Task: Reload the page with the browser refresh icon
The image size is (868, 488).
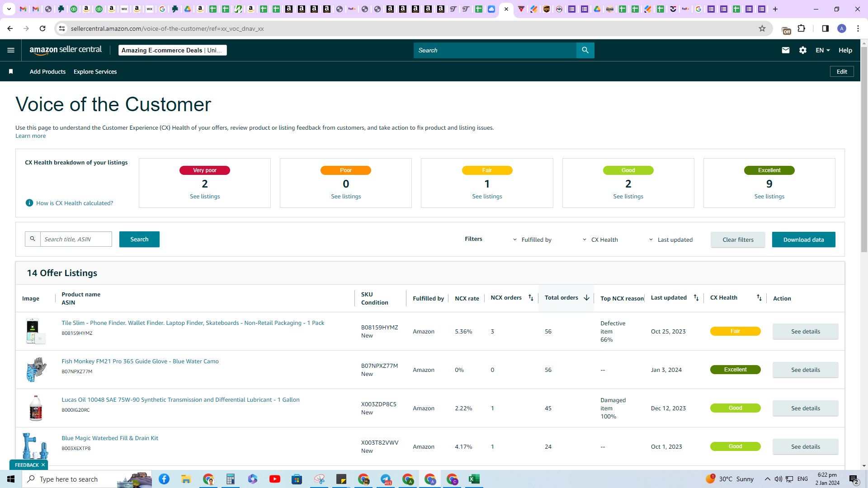Action: 42,28
